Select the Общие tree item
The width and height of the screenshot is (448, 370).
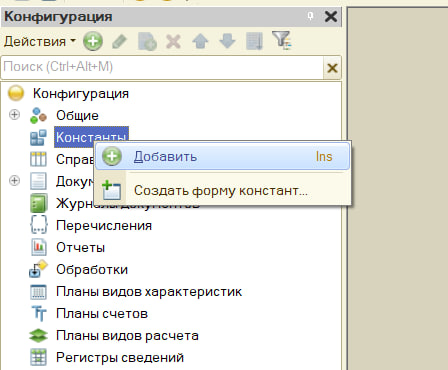77,115
